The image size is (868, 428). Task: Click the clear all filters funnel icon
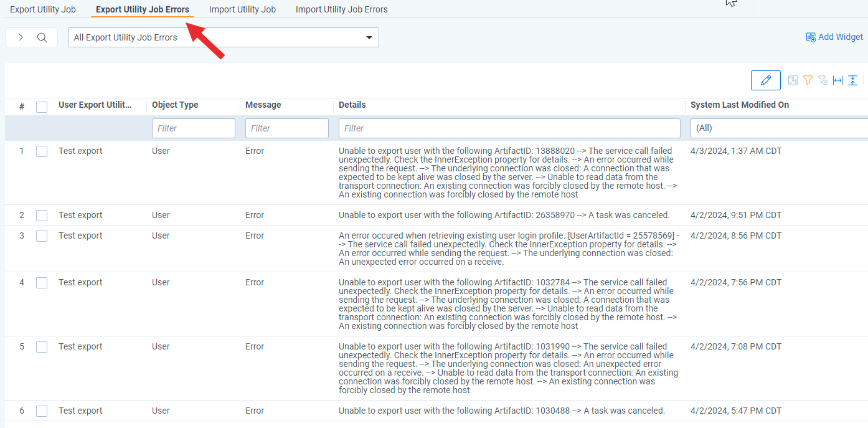823,80
